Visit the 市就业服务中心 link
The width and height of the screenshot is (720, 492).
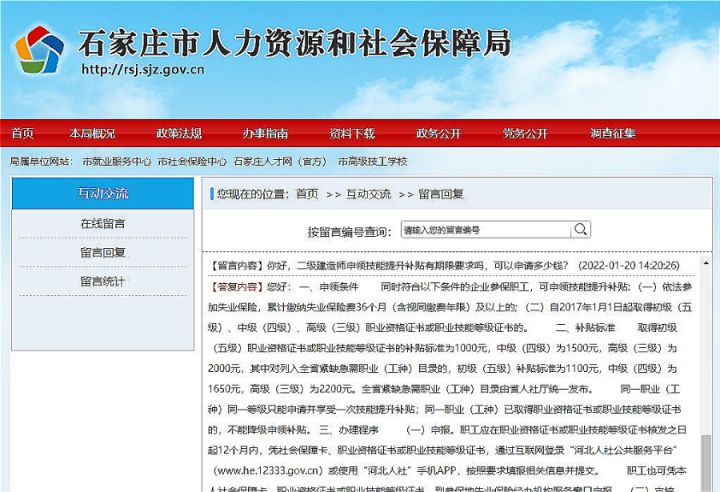[x=117, y=161]
